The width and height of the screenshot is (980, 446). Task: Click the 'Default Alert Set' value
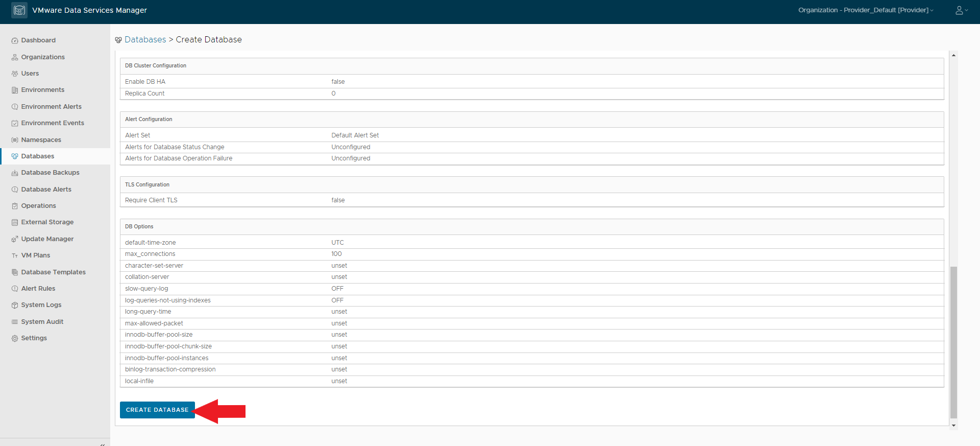point(355,135)
